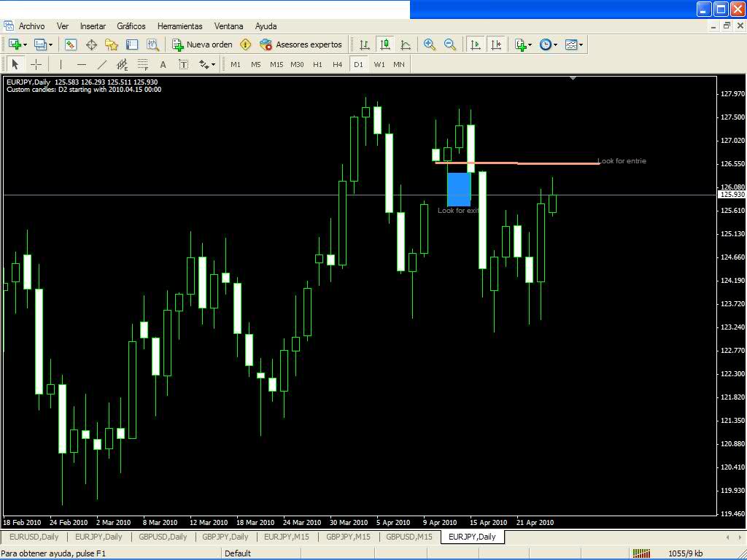This screenshot has width=747, height=560.
Task: Click the add indicators icon
Action: pyautogui.click(x=520, y=44)
